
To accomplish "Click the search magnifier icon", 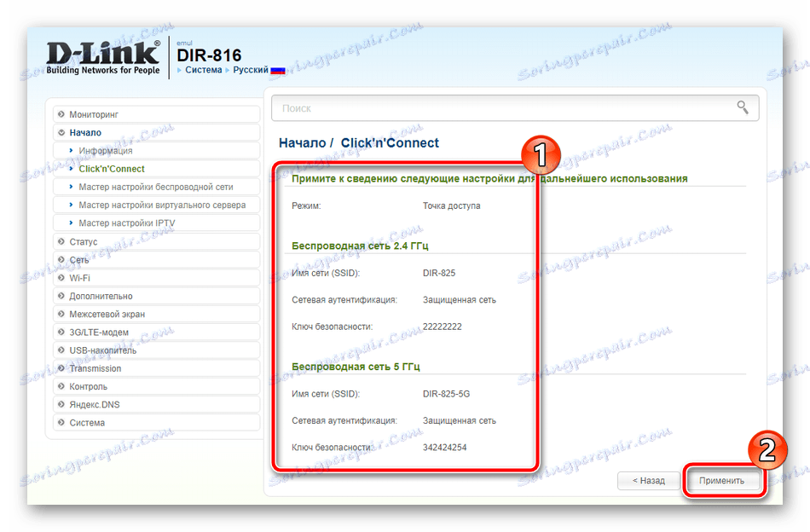I will pyautogui.click(x=743, y=107).
